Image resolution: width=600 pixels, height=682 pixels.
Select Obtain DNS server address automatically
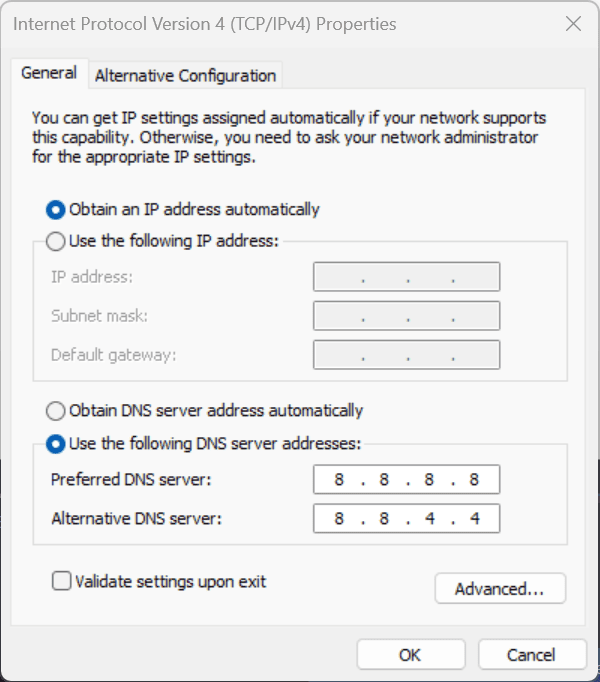click(57, 411)
